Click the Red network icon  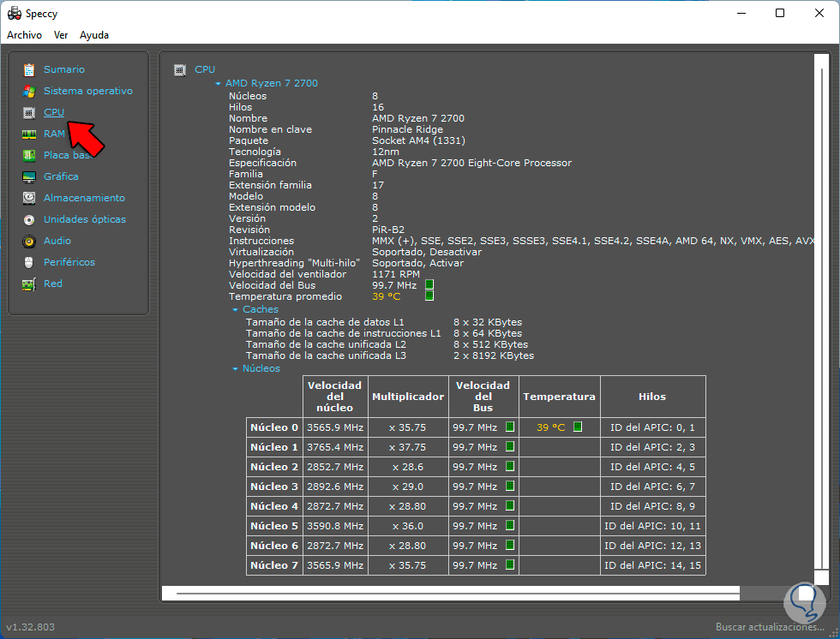29,284
